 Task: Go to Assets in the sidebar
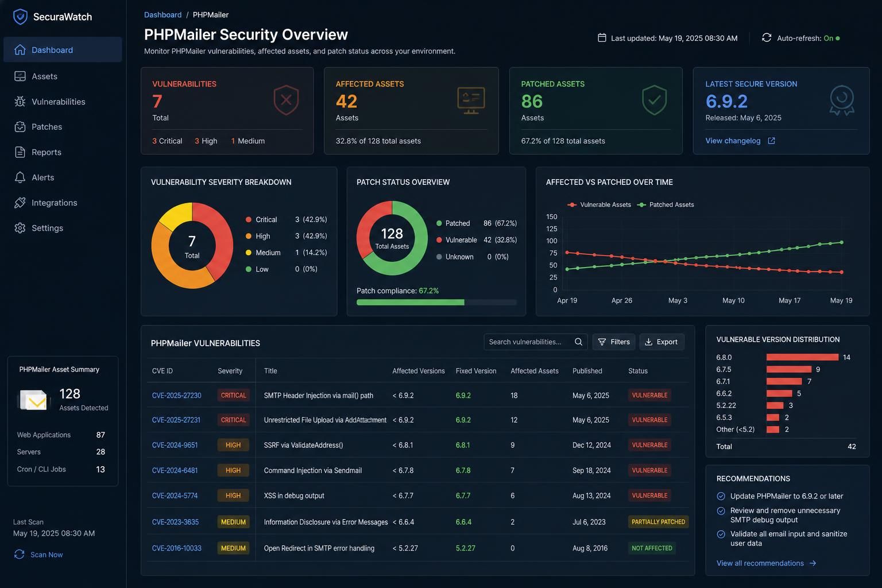pyautogui.click(x=63, y=76)
